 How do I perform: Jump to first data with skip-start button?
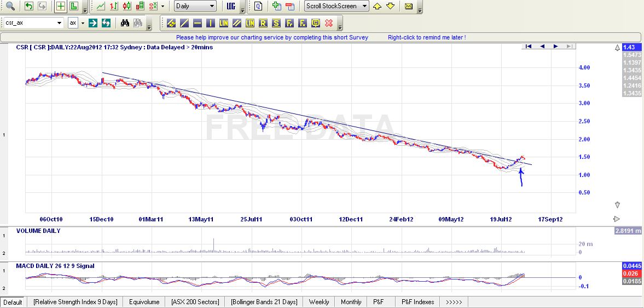pyautogui.click(x=529, y=47)
